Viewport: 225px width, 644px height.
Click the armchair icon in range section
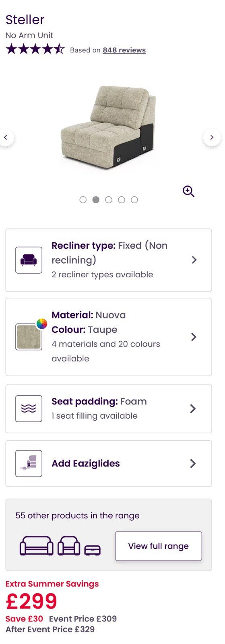tap(69, 546)
